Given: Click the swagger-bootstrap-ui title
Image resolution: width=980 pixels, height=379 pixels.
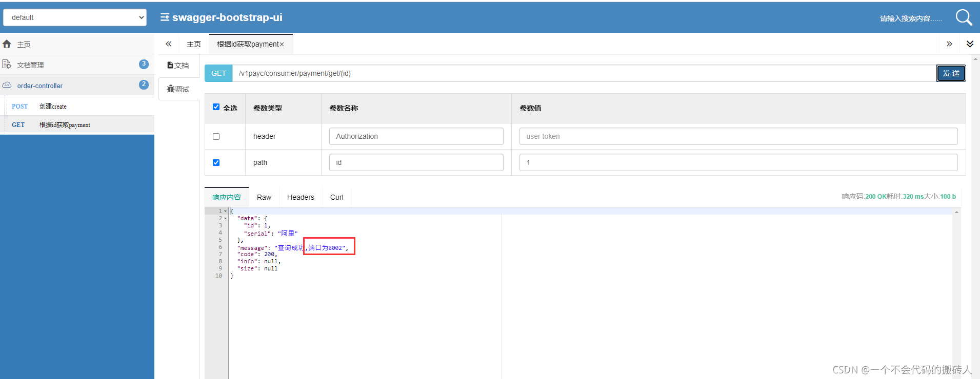Looking at the screenshot, I should (227, 17).
